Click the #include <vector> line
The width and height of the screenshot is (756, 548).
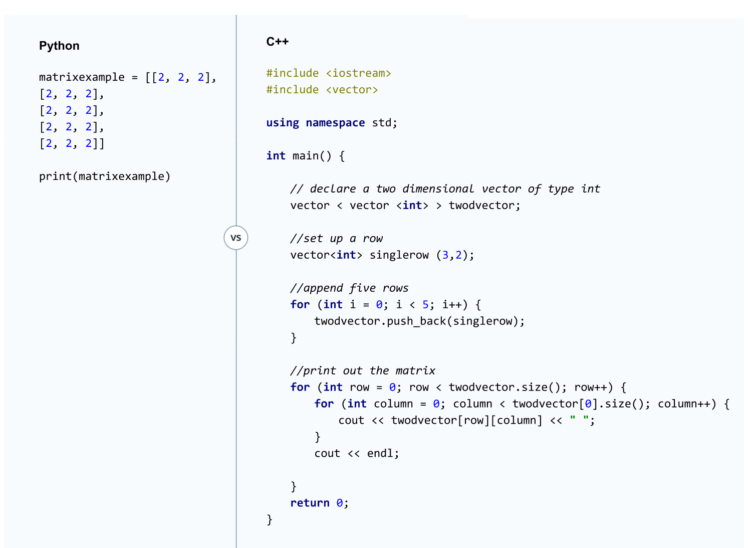[322, 90]
